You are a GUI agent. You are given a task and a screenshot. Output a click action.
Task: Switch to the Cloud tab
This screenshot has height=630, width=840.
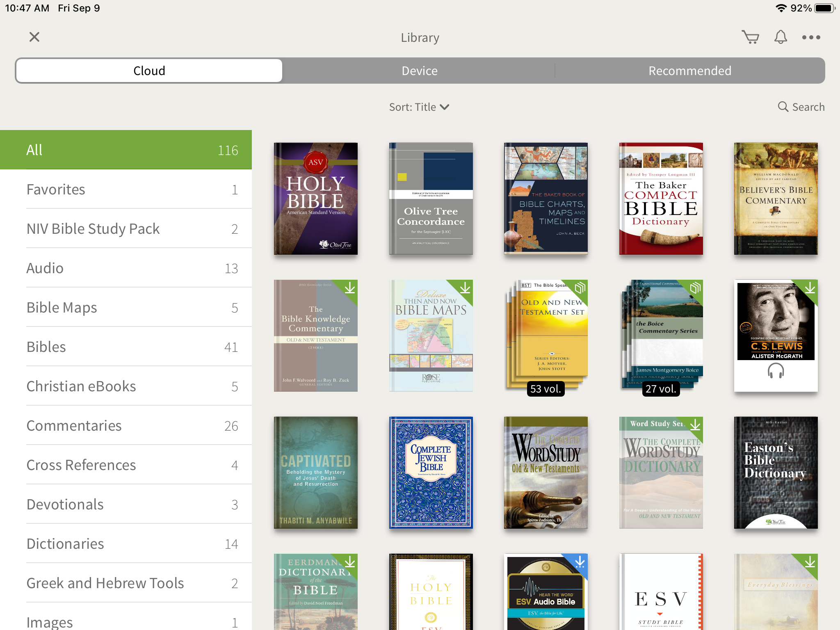click(x=149, y=71)
